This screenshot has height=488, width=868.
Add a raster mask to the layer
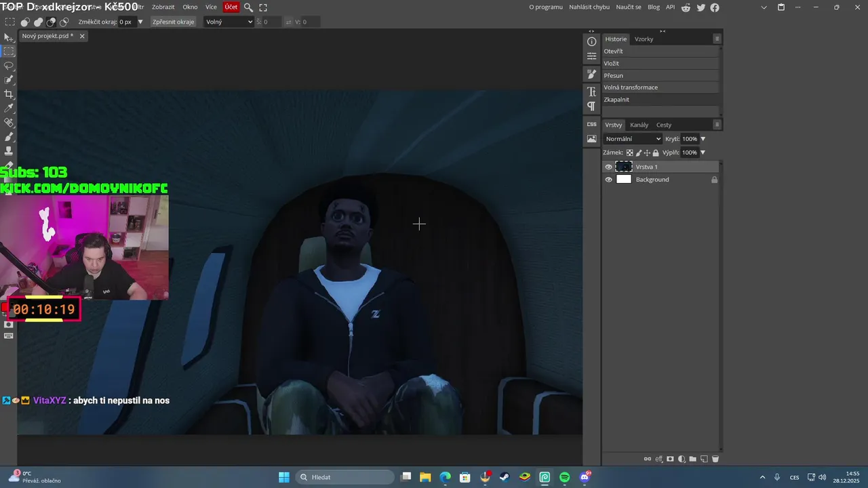670,459
